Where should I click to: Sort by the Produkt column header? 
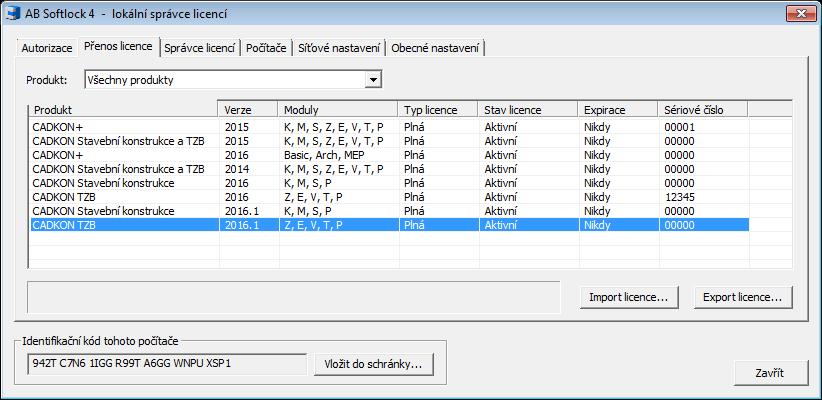122,110
